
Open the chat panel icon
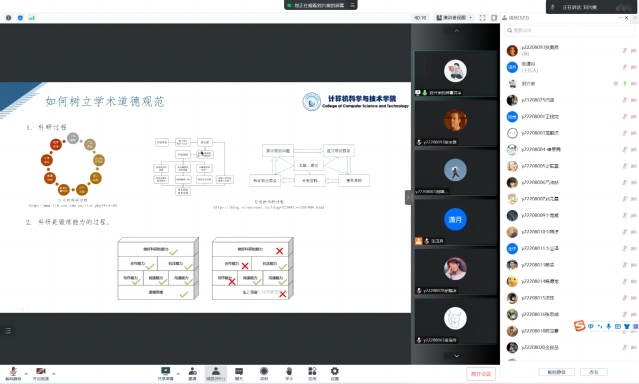point(239,373)
